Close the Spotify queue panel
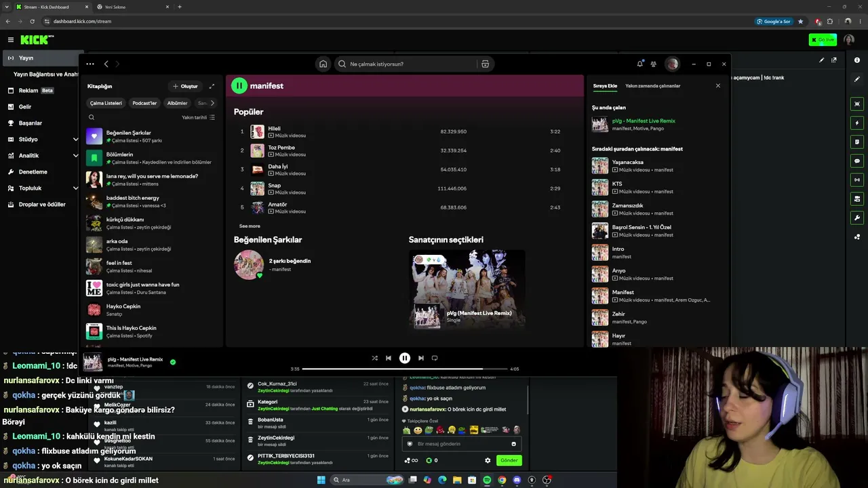868x488 pixels. pyautogui.click(x=718, y=85)
